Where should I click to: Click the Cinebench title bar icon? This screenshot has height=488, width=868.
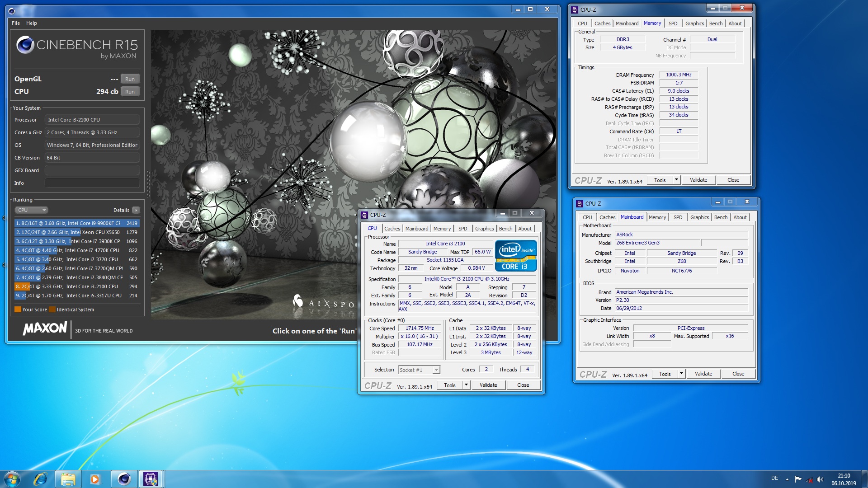point(12,11)
